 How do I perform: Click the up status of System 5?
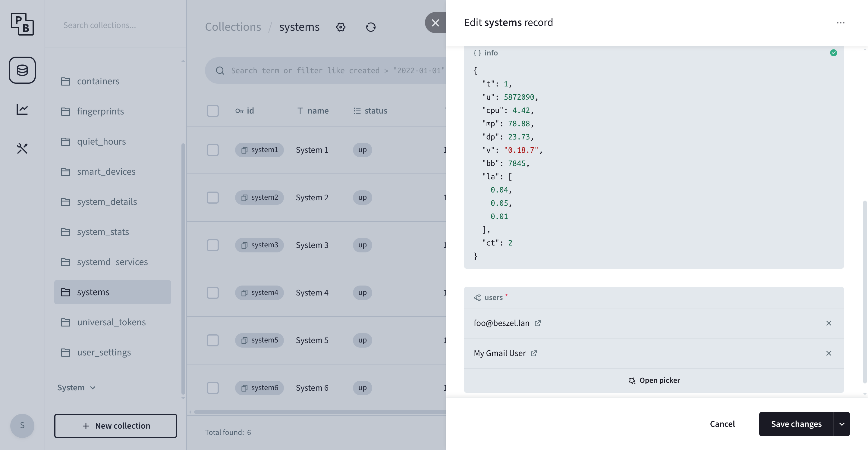(x=363, y=340)
